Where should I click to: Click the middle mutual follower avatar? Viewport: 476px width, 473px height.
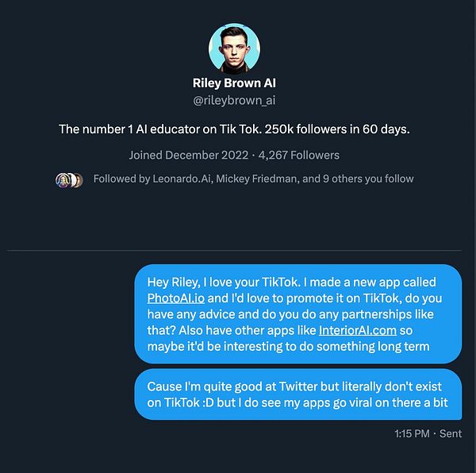[72, 180]
